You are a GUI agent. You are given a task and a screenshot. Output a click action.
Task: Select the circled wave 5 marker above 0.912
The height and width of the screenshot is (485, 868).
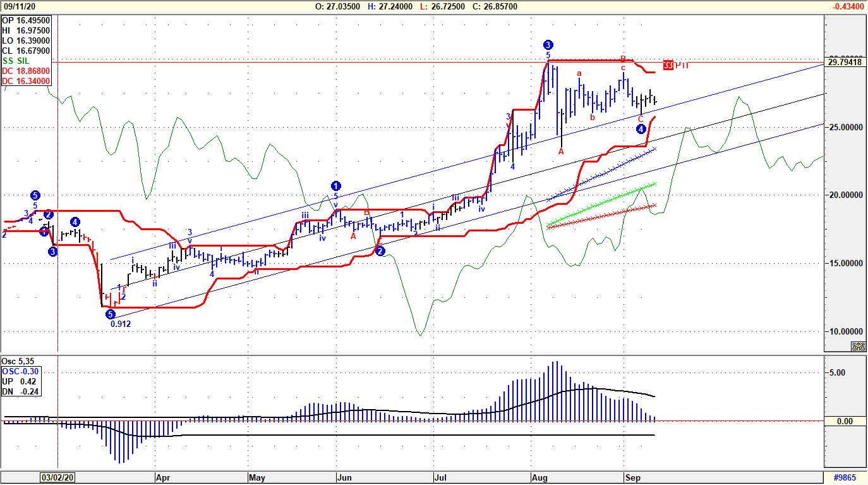pos(111,314)
